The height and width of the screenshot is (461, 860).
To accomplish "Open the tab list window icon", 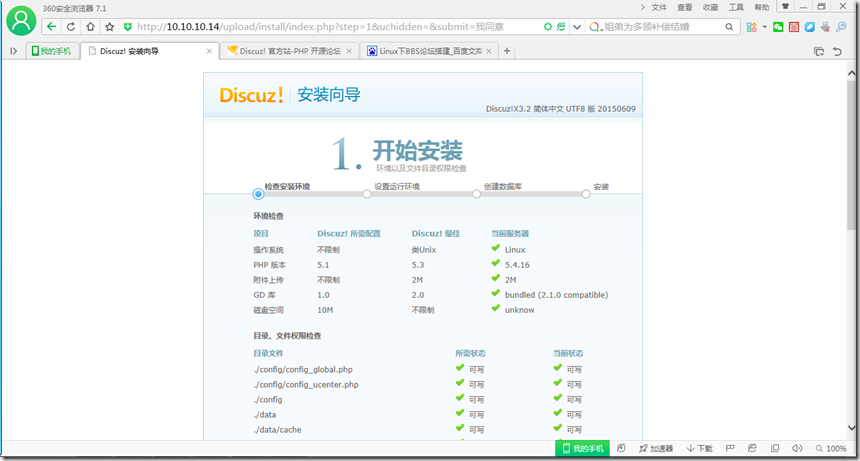I will [819, 52].
